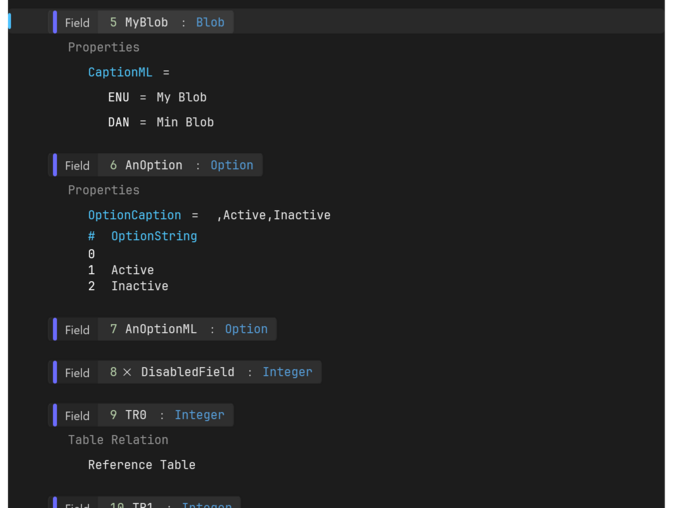
Task: Click option index 1
Action: tap(91, 270)
